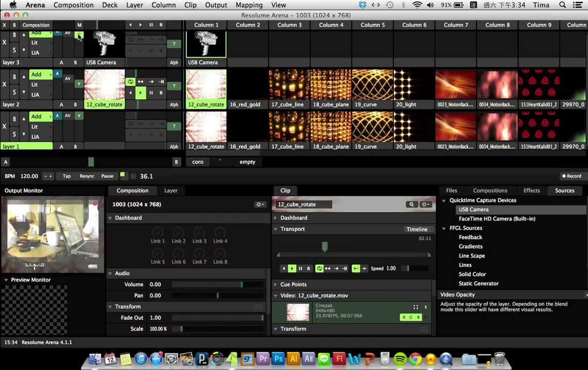Image resolution: width=588 pixels, height=370 pixels.
Task: Expand the Cue Points section
Action: [x=276, y=285]
